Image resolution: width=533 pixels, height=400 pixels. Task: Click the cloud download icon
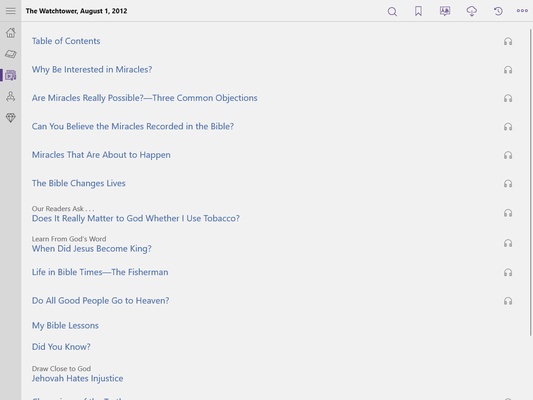tap(471, 11)
